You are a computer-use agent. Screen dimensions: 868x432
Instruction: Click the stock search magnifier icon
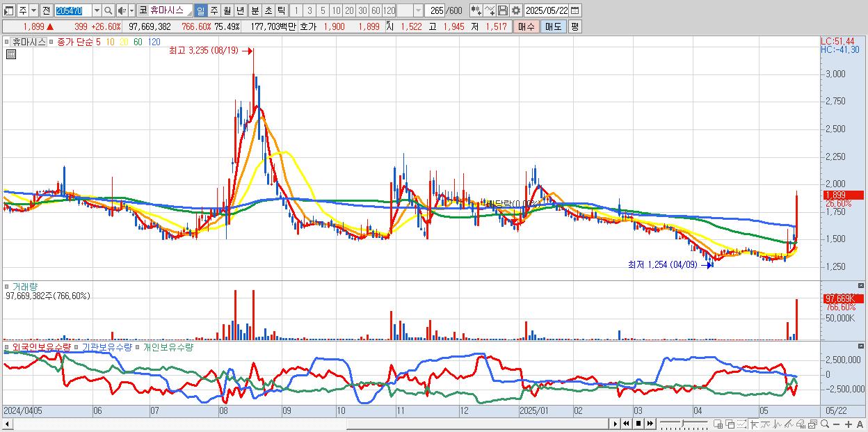[108, 10]
